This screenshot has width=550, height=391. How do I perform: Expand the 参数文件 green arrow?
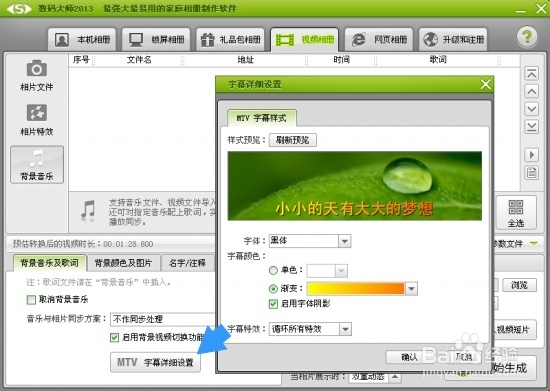click(534, 243)
